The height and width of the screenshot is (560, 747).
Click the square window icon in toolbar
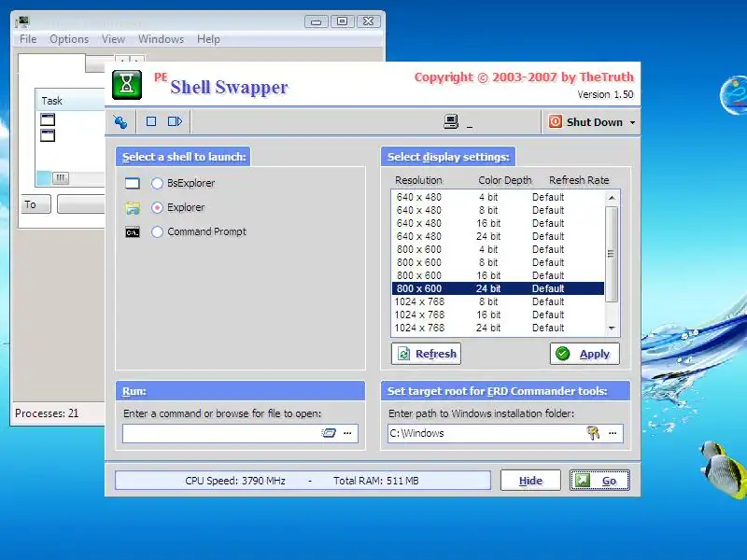tap(151, 121)
